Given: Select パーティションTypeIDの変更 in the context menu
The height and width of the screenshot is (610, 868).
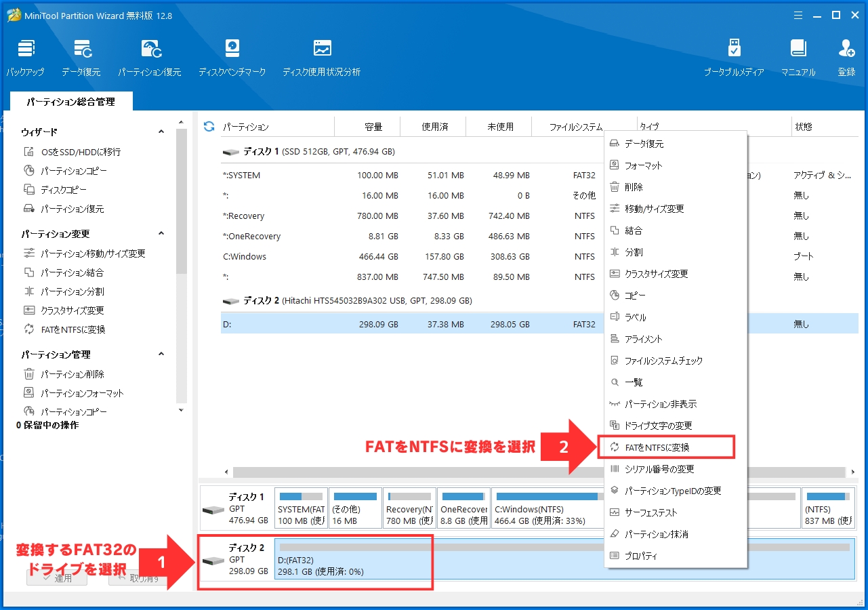Looking at the screenshot, I should 676,491.
